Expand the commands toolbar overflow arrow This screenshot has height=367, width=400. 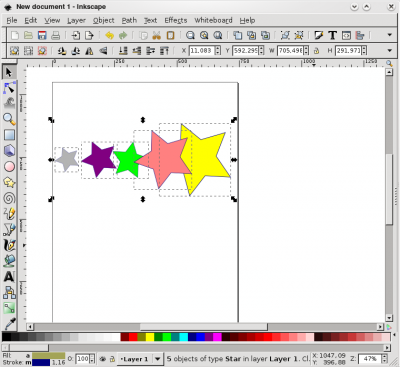click(x=389, y=35)
